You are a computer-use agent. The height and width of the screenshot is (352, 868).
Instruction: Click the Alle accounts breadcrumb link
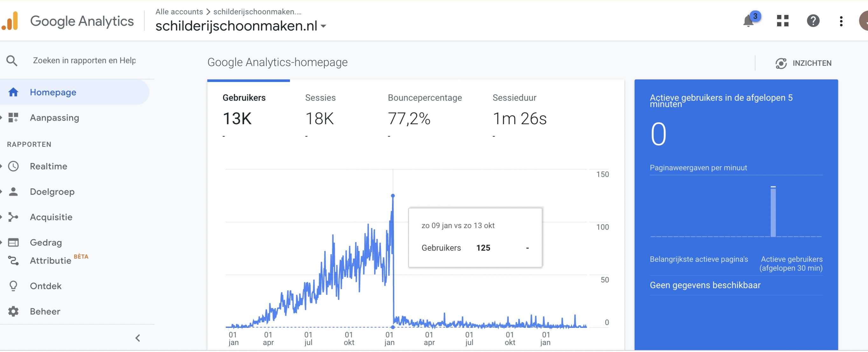179,12
